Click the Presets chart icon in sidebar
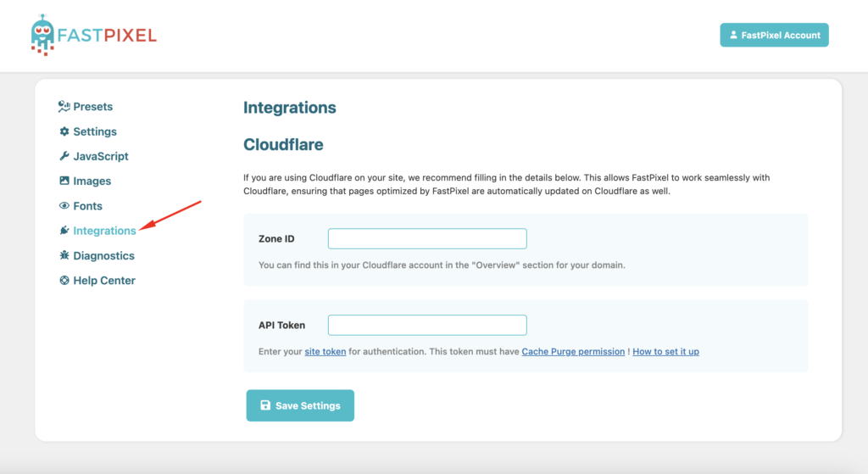 click(x=64, y=106)
